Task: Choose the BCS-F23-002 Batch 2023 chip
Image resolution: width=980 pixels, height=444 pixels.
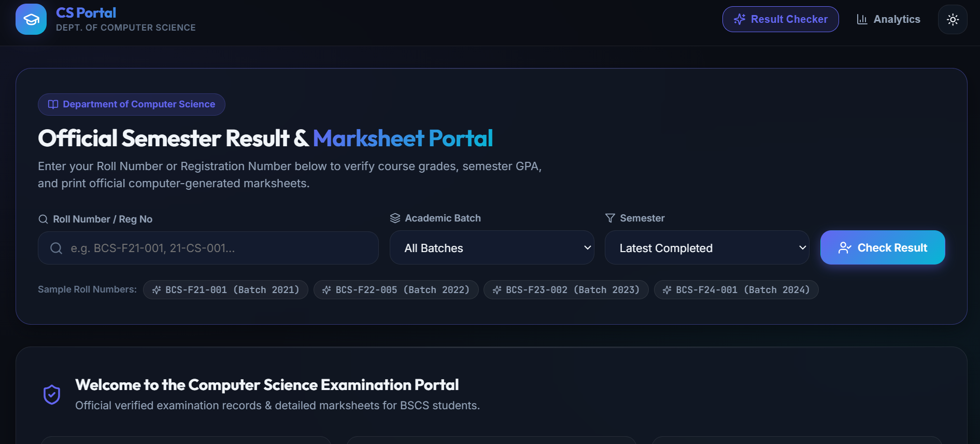Action: (566, 289)
